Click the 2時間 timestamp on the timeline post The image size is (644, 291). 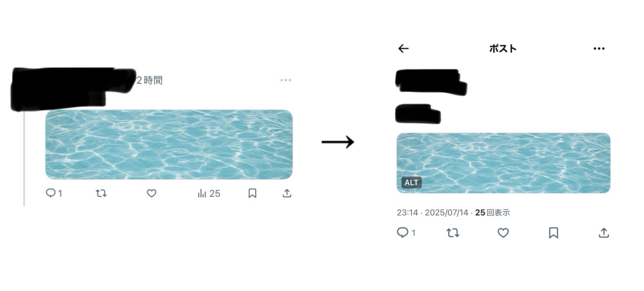pyautogui.click(x=150, y=80)
